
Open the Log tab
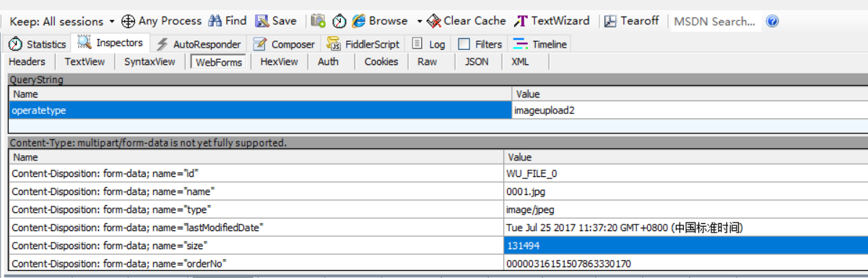point(428,44)
